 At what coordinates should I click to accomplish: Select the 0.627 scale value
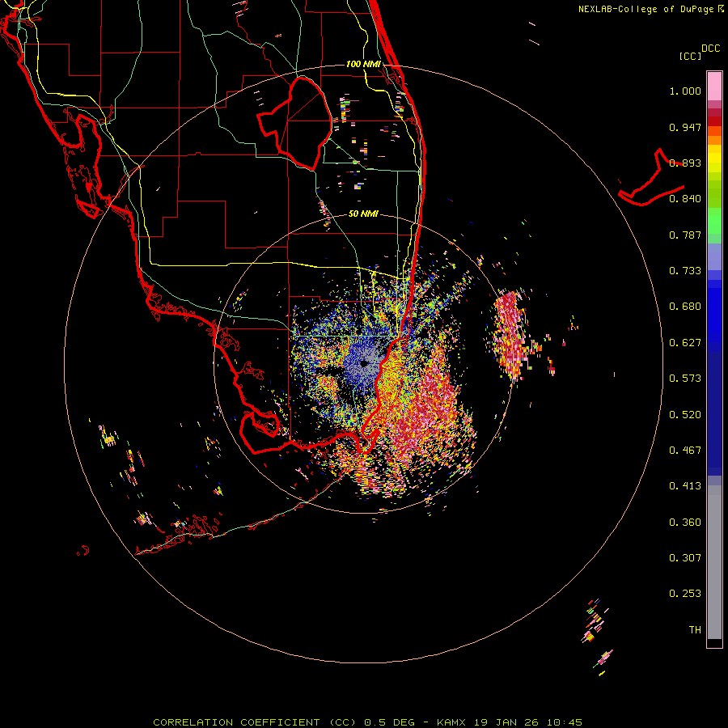pos(685,343)
